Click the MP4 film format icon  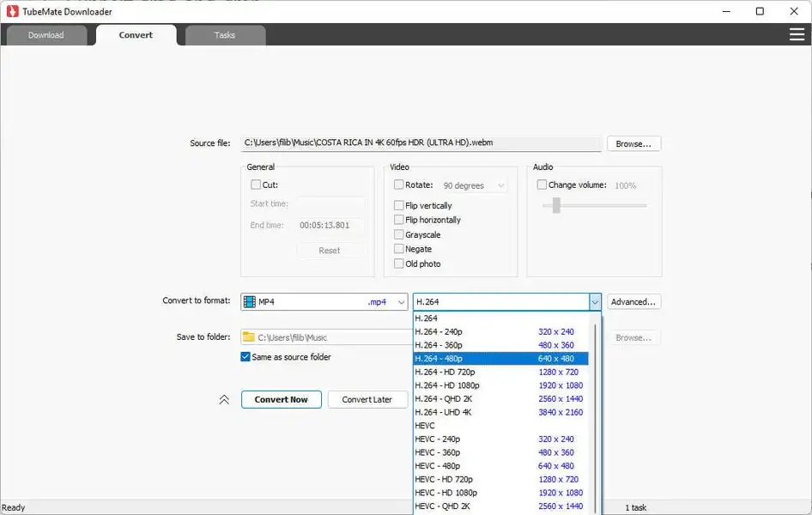[x=250, y=302]
